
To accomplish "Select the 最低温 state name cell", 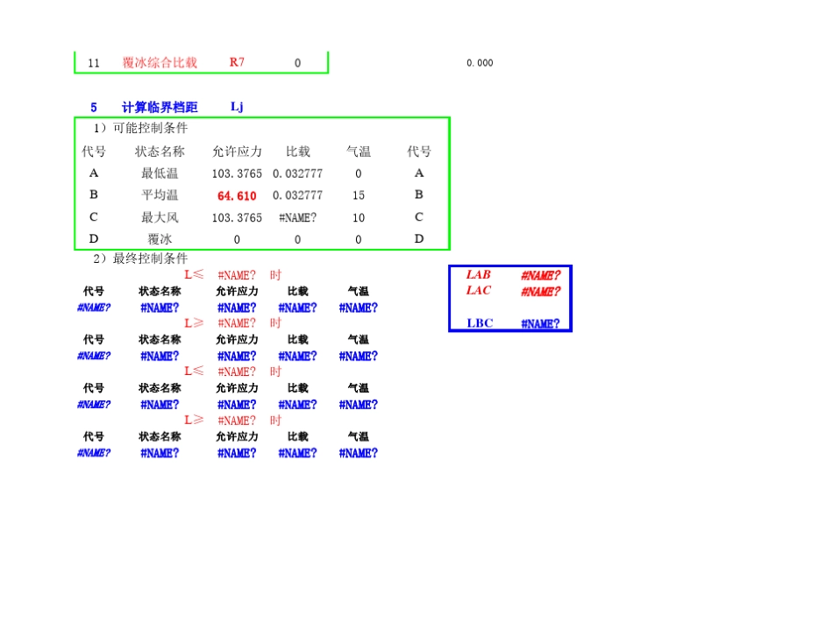I will 160,173.
